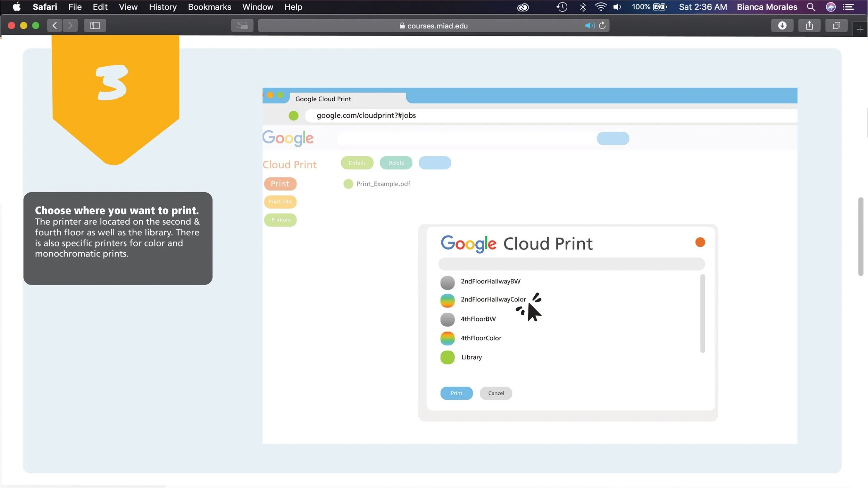This screenshot has height=488, width=868.
Task: Show tab overview icon
Action: pyautogui.click(x=836, y=25)
